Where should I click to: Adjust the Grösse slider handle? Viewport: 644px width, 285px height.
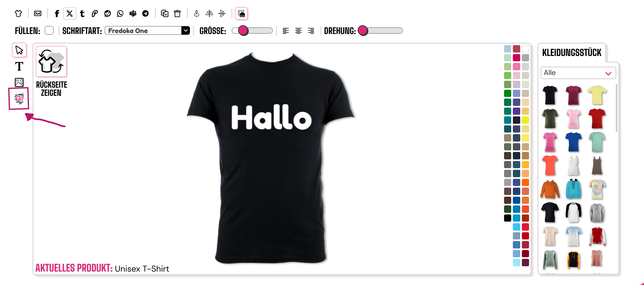click(243, 31)
